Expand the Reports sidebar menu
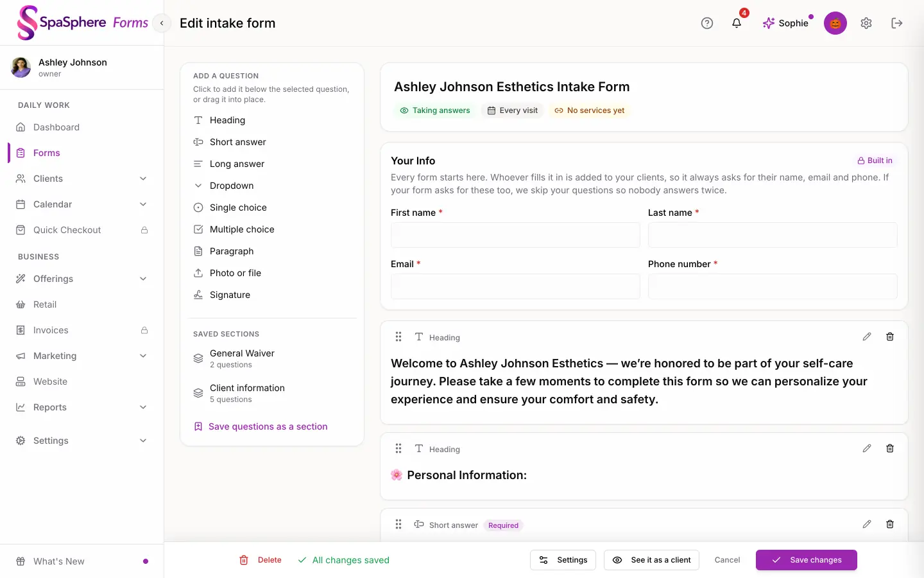The height and width of the screenshot is (578, 924). (x=82, y=407)
